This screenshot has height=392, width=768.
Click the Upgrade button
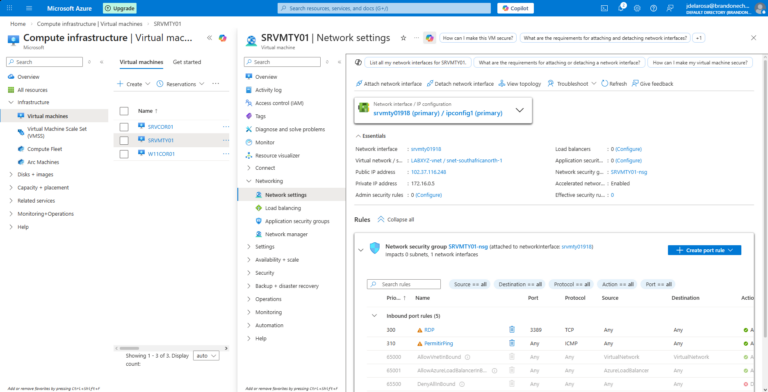pos(120,8)
